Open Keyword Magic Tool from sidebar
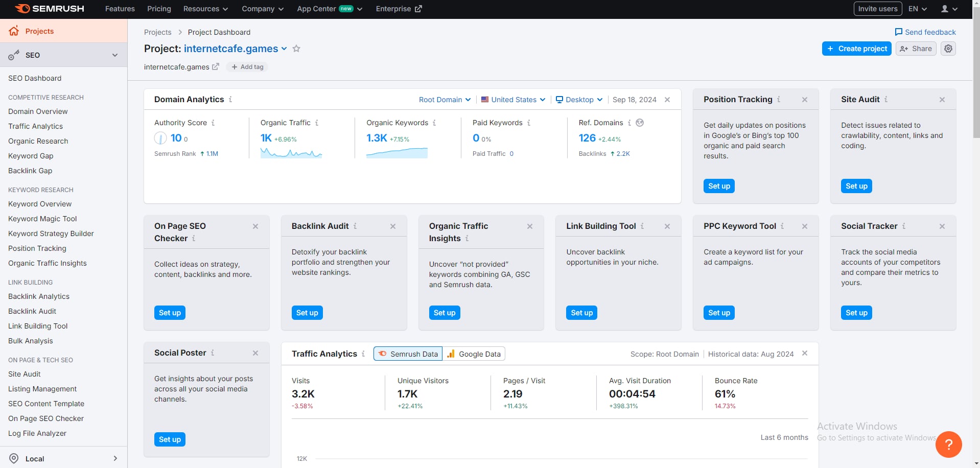The width and height of the screenshot is (980, 468). 42,219
